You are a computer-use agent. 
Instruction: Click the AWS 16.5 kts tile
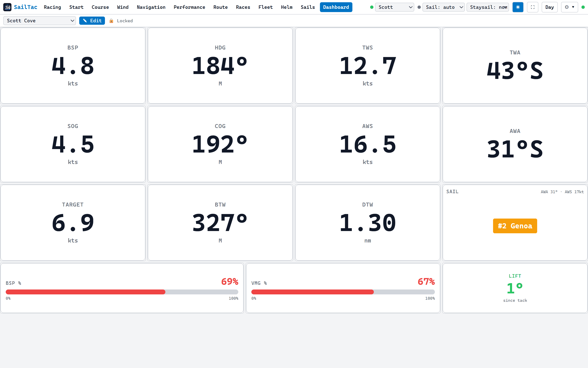368,144
